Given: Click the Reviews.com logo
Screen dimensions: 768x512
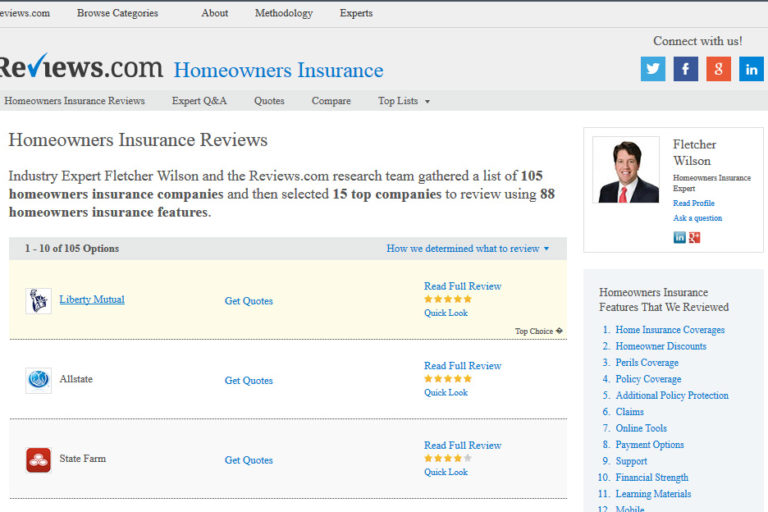Looking at the screenshot, I should click(x=80, y=66).
